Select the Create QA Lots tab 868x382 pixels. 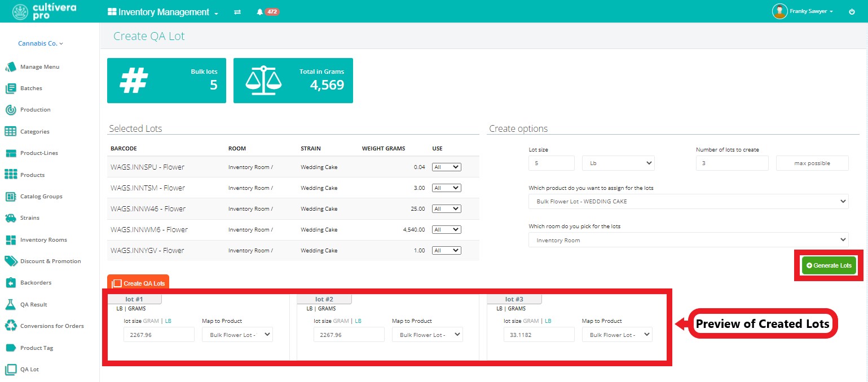tap(138, 283)
